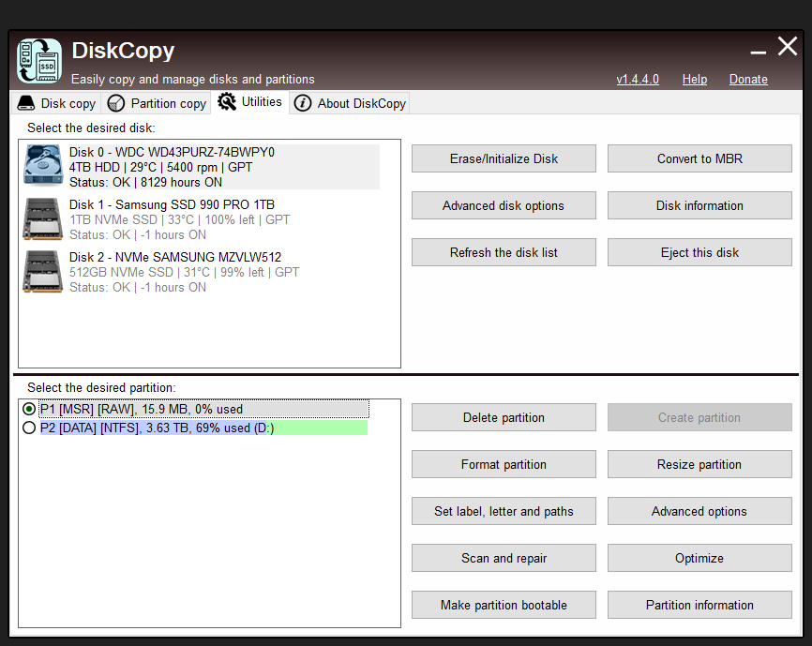
Task: Click the Erase/Initialize Disk button
Action: pos(504,158)
